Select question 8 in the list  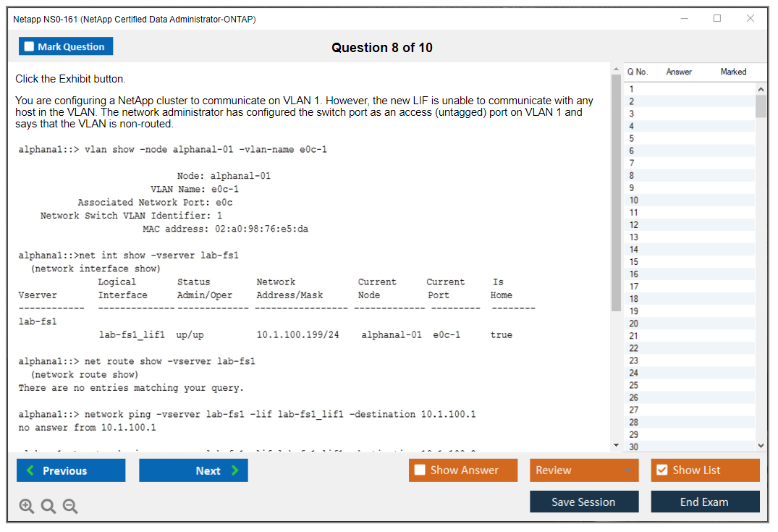pyautogui.click(x=632, y=176)
